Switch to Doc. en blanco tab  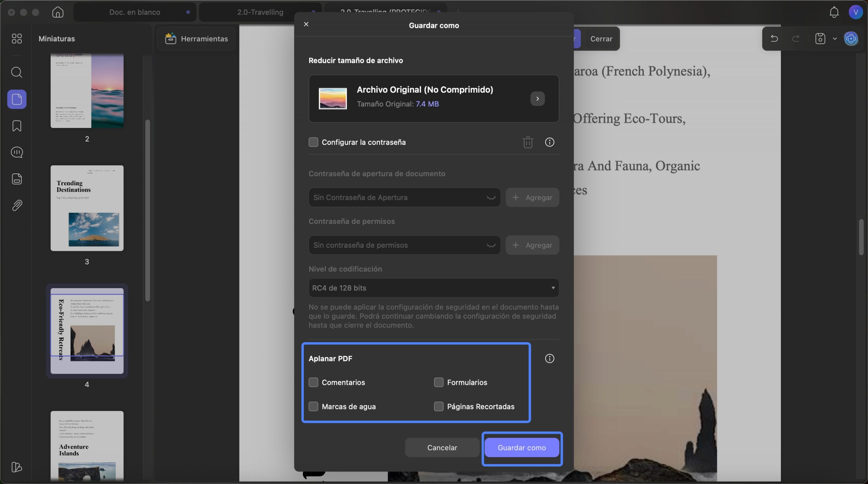pyautogui.click(x=135, y=12)
